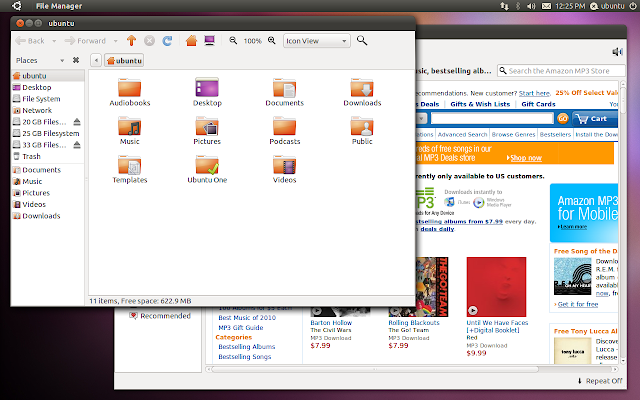Open the Pictures folder in icon view

click(x=207, y=126)
